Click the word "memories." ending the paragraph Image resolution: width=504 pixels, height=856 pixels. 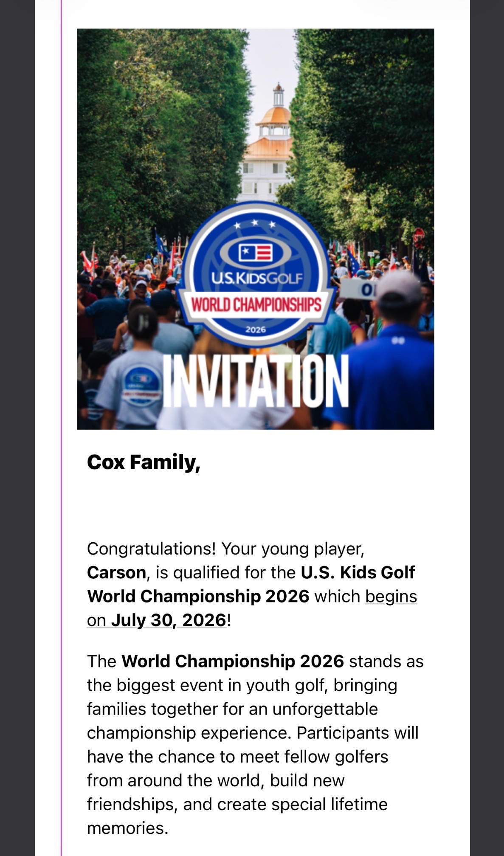coord(127,828)
